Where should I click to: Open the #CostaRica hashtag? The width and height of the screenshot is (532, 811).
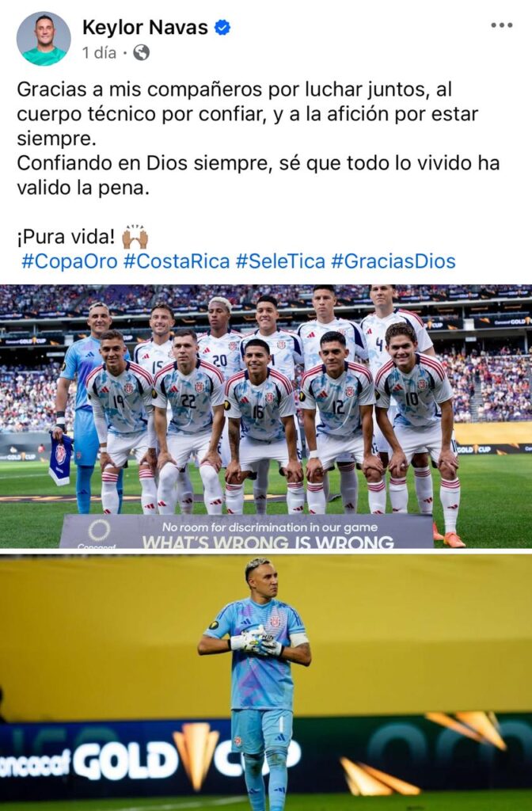pos(177,261)
